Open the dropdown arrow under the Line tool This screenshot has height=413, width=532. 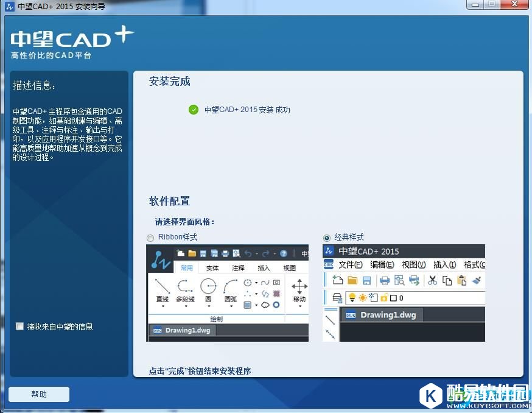[162, 306]
